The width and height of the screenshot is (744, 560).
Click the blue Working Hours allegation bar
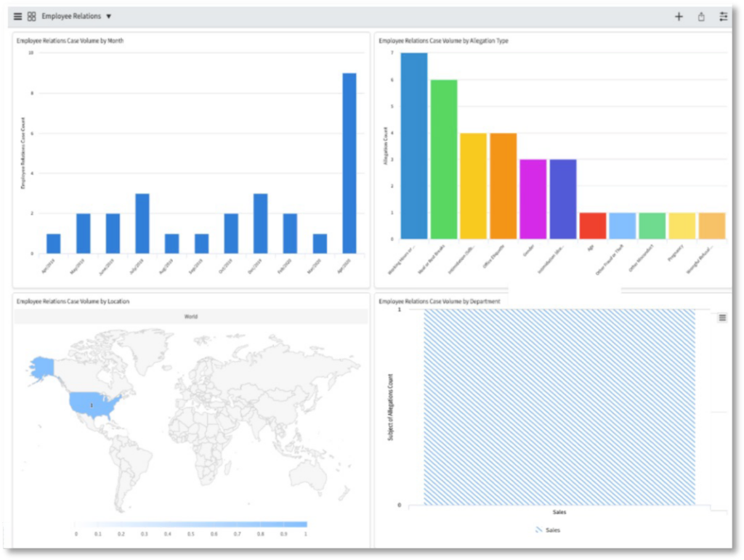click(414, 145)
